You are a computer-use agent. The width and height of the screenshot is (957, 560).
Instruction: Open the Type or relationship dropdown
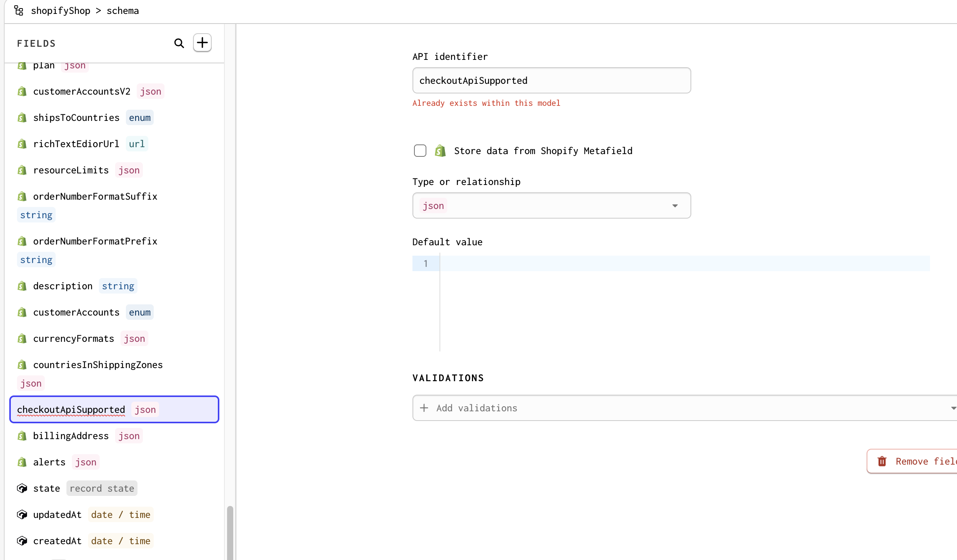pos(551,205)
